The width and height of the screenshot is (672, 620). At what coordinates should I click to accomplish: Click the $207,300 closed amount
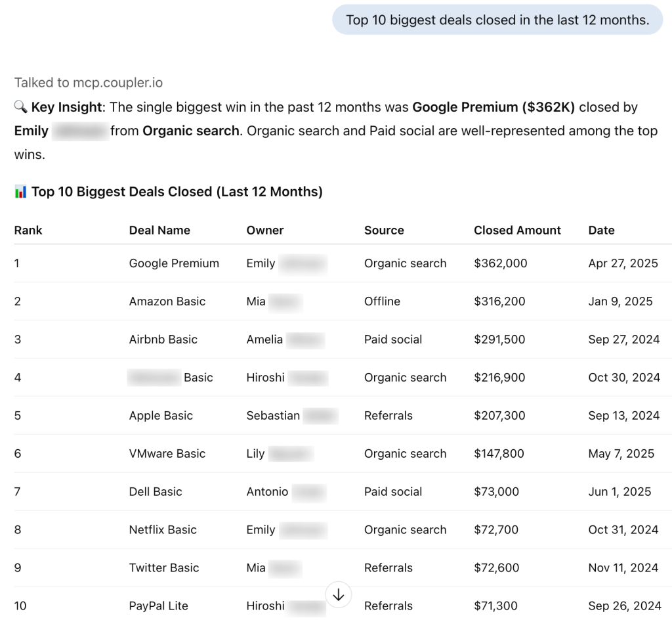pyautogui.click(x=499, y=416)
